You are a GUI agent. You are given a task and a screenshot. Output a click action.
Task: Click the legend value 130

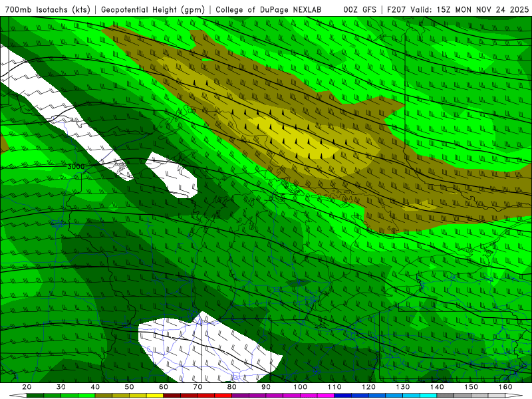point(403,387)
